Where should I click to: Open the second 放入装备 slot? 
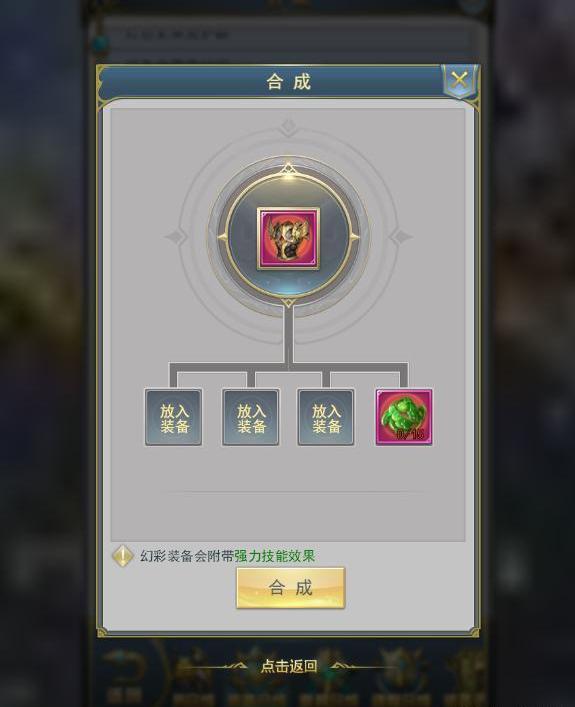coord(251,418)
